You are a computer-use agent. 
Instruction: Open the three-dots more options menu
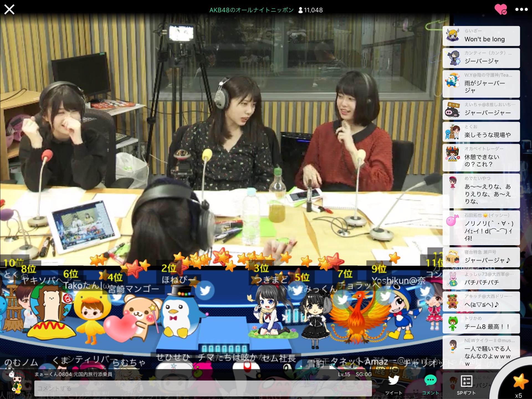coord(521,9)
